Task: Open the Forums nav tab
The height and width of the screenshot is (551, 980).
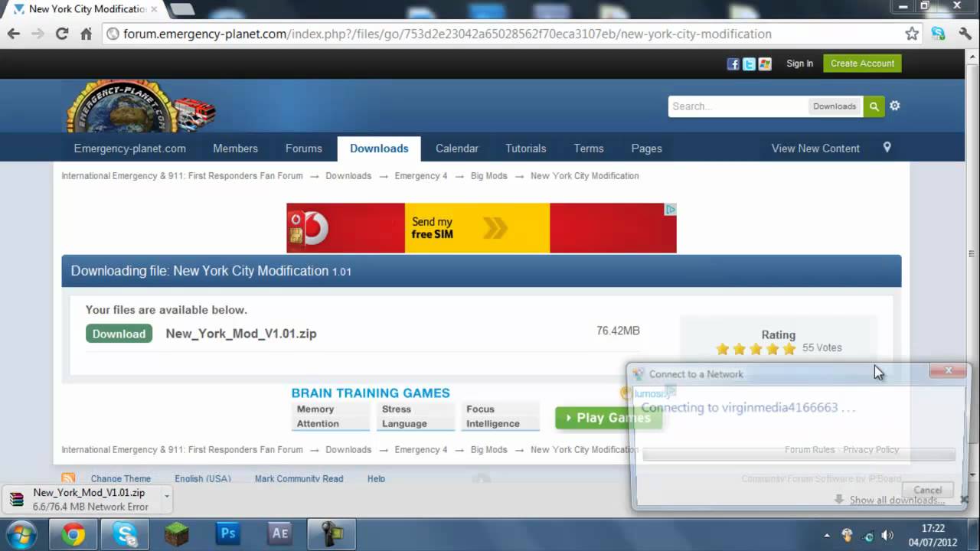Action: pyautogui.click(x=303, y=148)
